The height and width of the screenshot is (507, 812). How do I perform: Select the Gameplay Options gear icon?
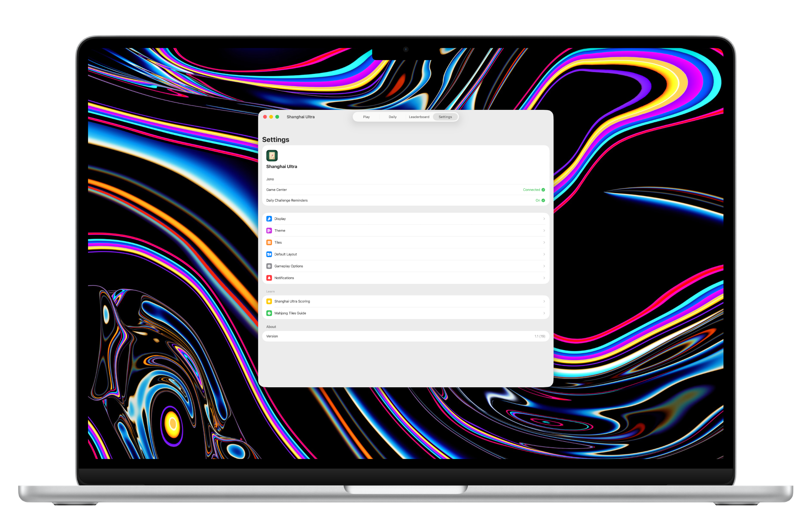coord(269,266)
